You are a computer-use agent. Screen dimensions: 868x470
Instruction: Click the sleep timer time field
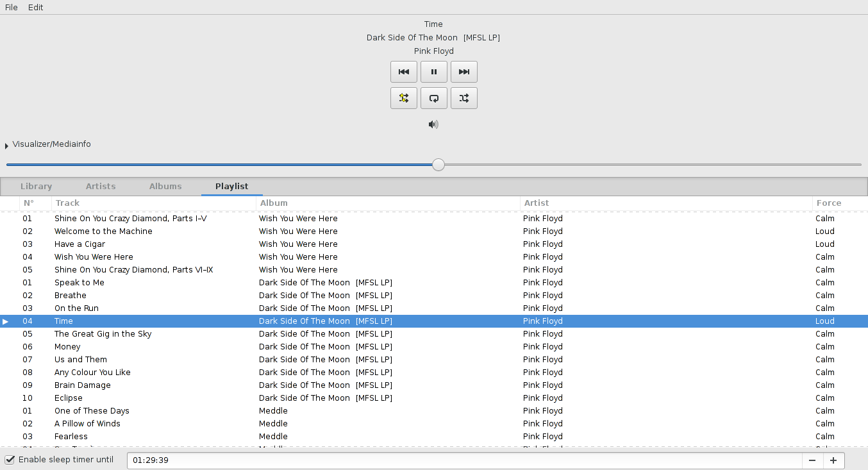click(465, 460)
